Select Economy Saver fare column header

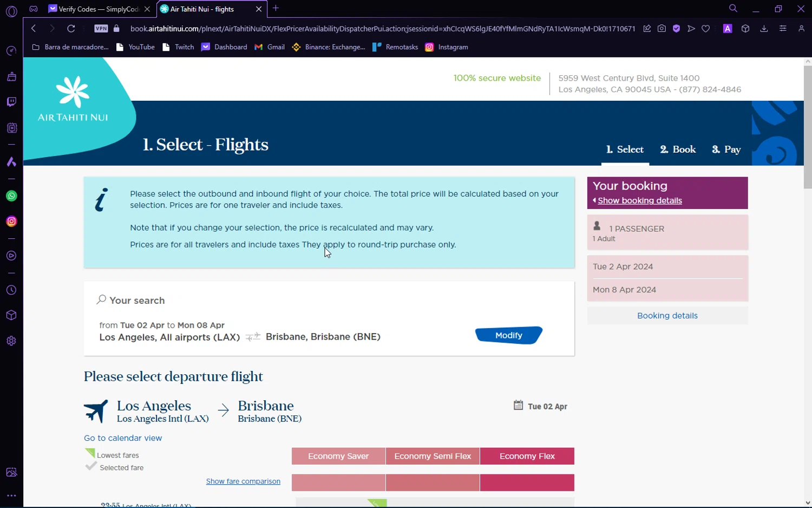pos(338,456)
